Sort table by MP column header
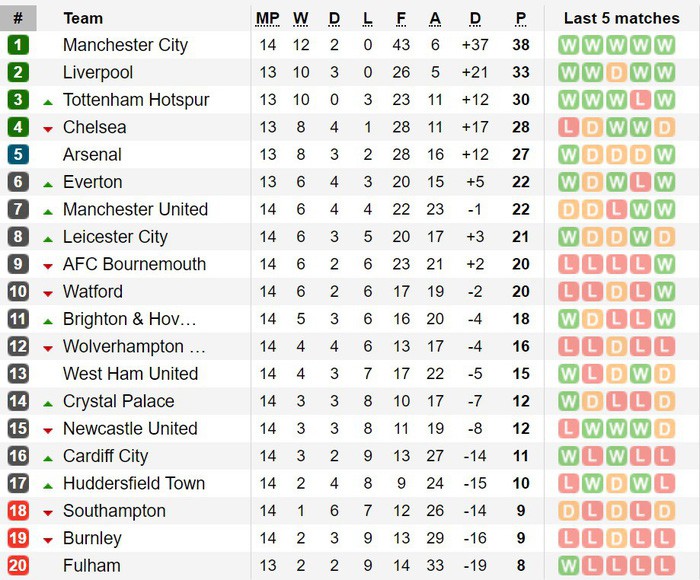 pyautogui.click(x=267, y=19)
